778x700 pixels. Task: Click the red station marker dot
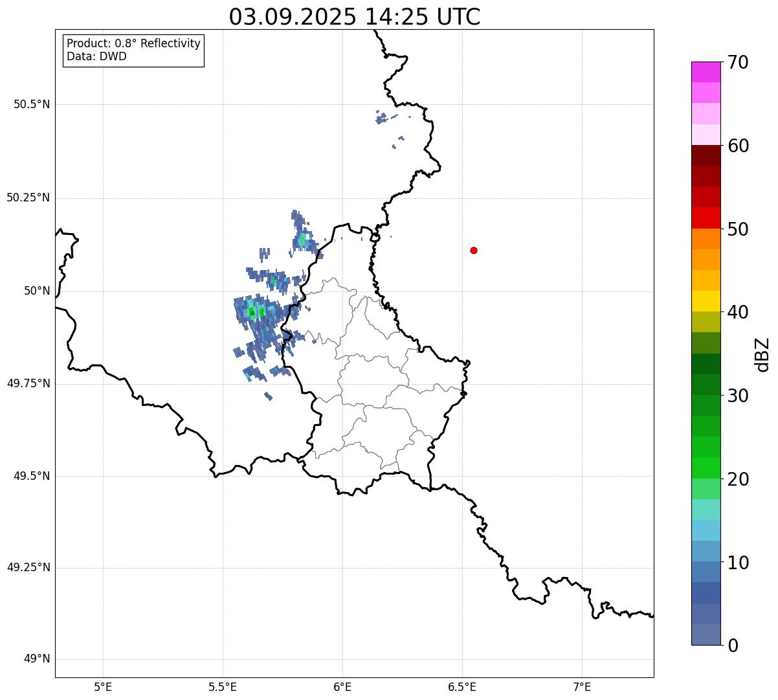[x=474, y=250]
